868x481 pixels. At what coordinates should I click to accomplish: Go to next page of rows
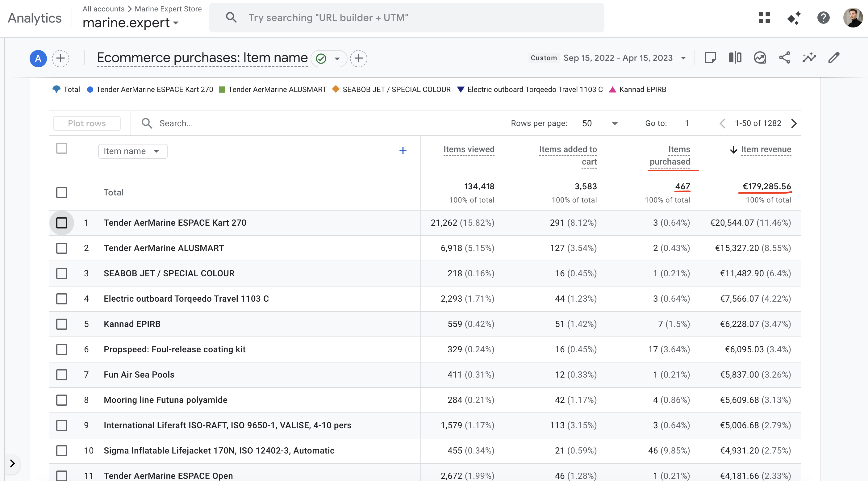point(794,123)
